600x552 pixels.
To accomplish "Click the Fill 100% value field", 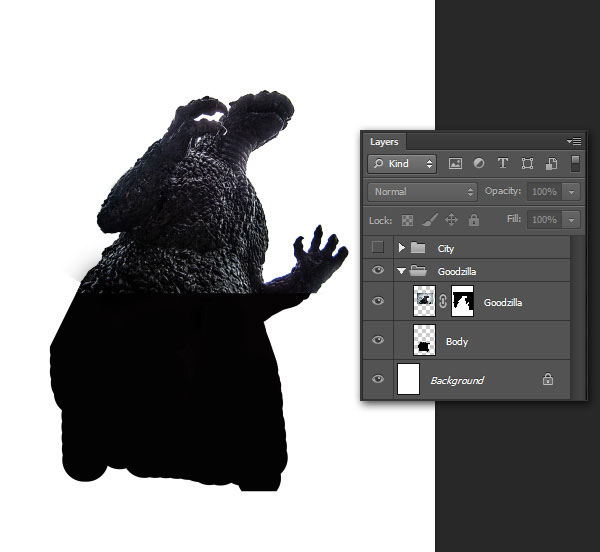I will click(x=545, y=220).
